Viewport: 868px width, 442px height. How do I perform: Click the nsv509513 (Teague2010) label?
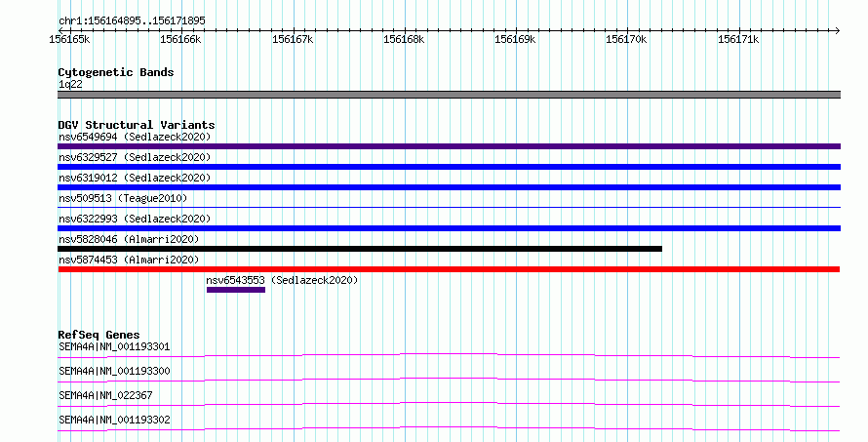(123, 198)
